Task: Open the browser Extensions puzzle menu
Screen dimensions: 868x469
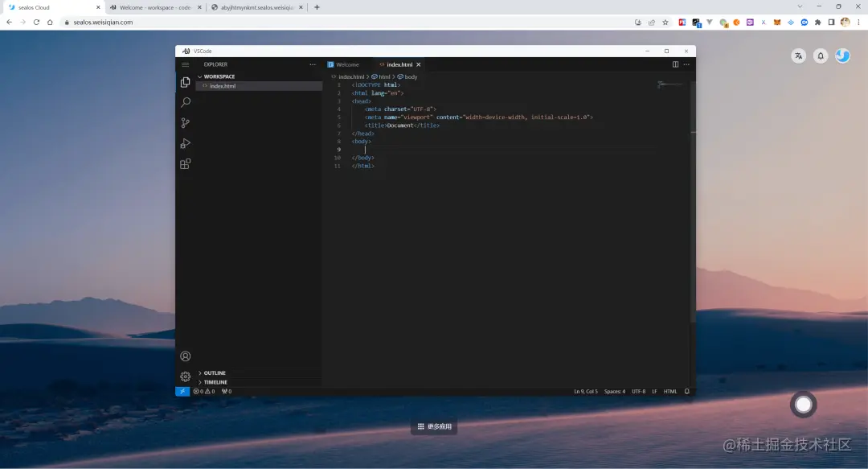Action: pyautogui.click(x=817, y=23)
